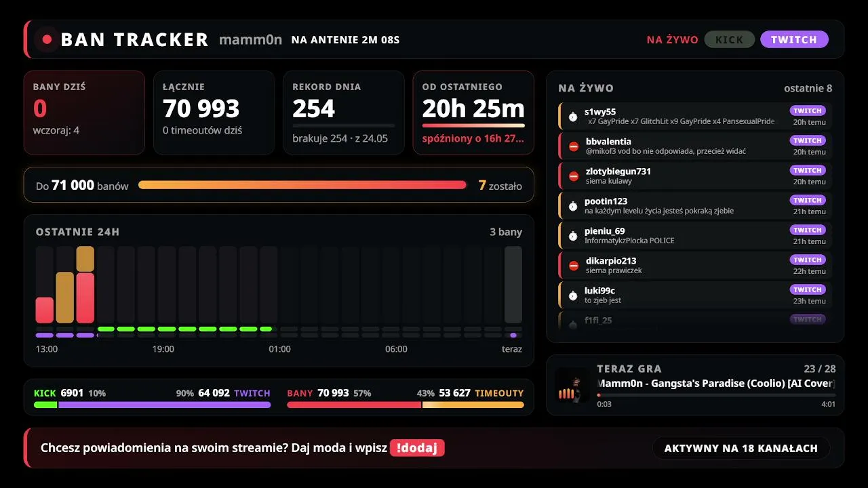Image resolution: width=868 pixels, height=488 pixels.
Task: Click the '3 bany' chart count
Action: (x=506, y=232)
